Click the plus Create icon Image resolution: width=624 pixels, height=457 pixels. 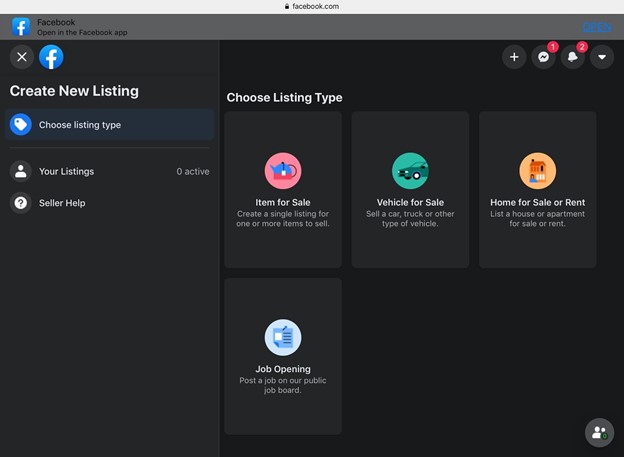[x=514, y=57]
